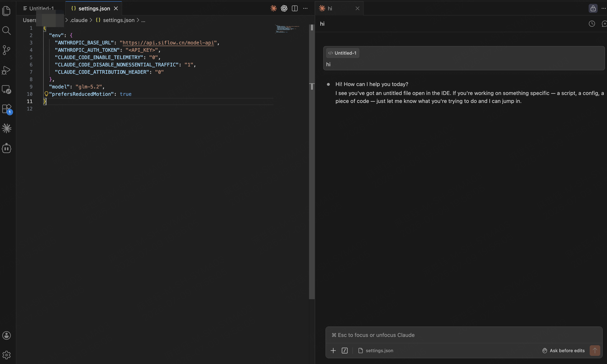Screen dimensions: 607x364
Task: Open the chat history clock icon
Action: [592, 24]
